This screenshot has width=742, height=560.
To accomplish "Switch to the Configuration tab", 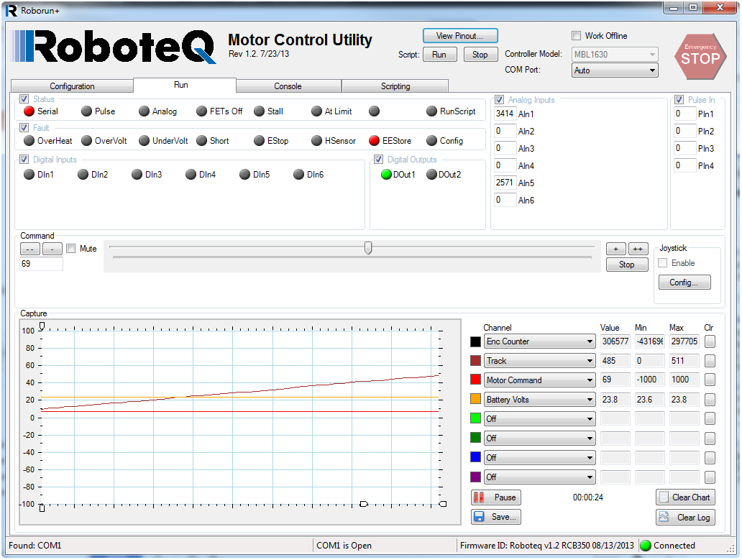I will coord(72,86).
